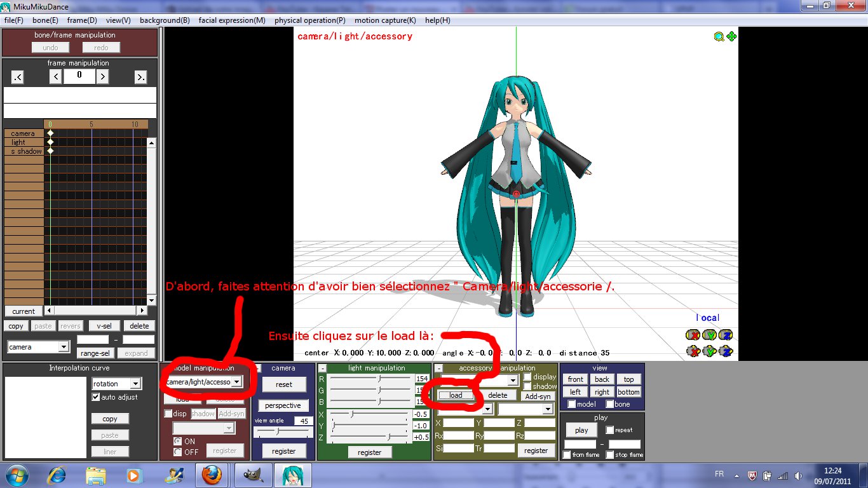Open the bone(E) menu

click(x=45, y=20)
